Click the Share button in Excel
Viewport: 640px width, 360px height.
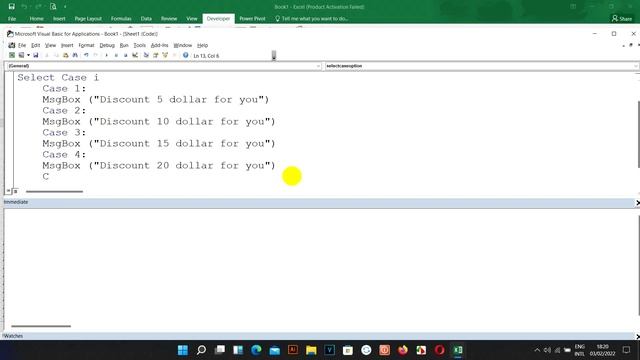point(622,18)
